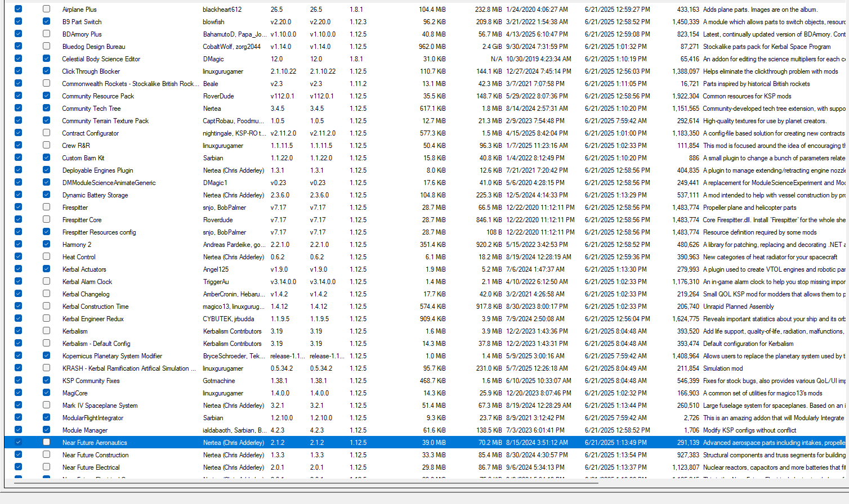This screenshot has width=849, height=504.
Task: Select Community Tech Tree mod name
Action: point(91,109)
